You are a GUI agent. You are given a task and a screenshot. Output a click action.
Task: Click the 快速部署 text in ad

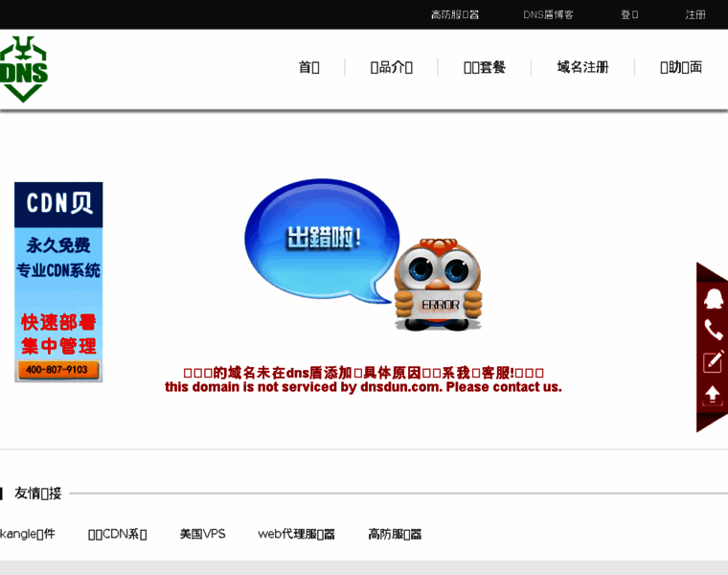pos(58,322)
